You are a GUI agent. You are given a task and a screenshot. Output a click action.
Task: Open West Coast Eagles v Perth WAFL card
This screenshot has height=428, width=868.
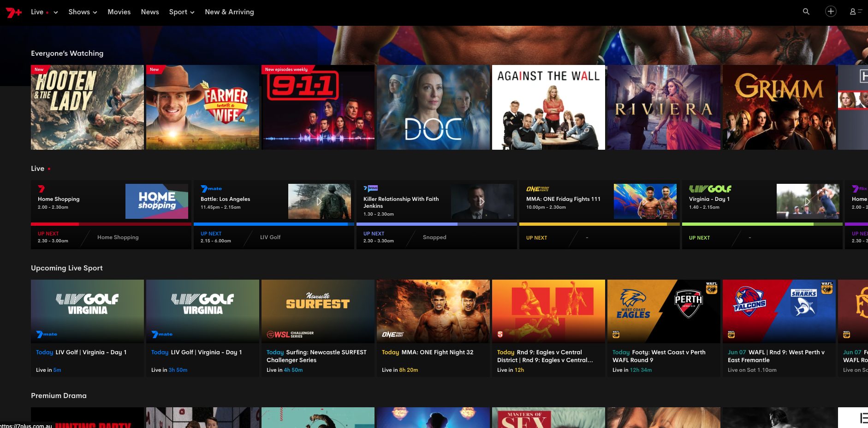click(x=664, y=328)
